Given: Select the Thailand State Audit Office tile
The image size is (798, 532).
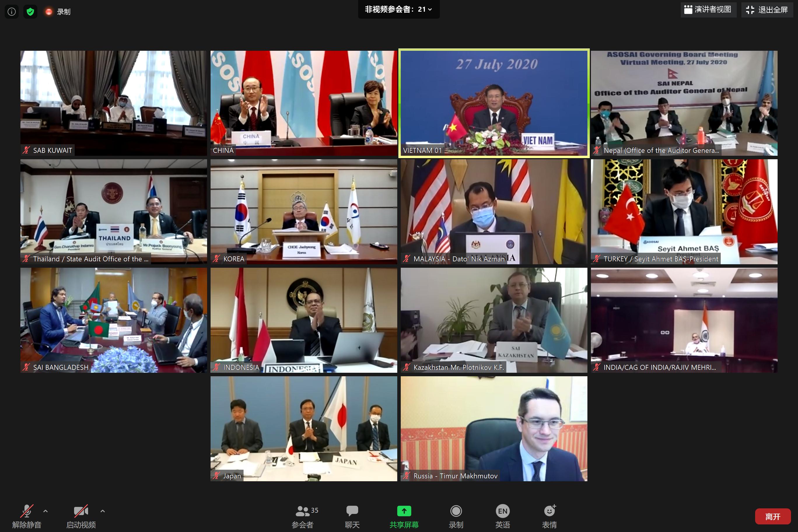Looking at the screenshot, I should pyautogui.click(x=114, y=212).
